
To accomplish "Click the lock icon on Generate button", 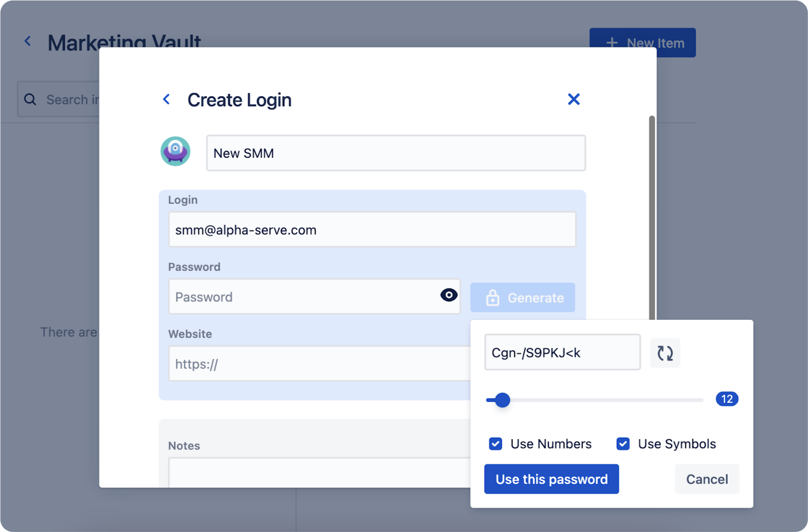I will [x=493, y=298].
